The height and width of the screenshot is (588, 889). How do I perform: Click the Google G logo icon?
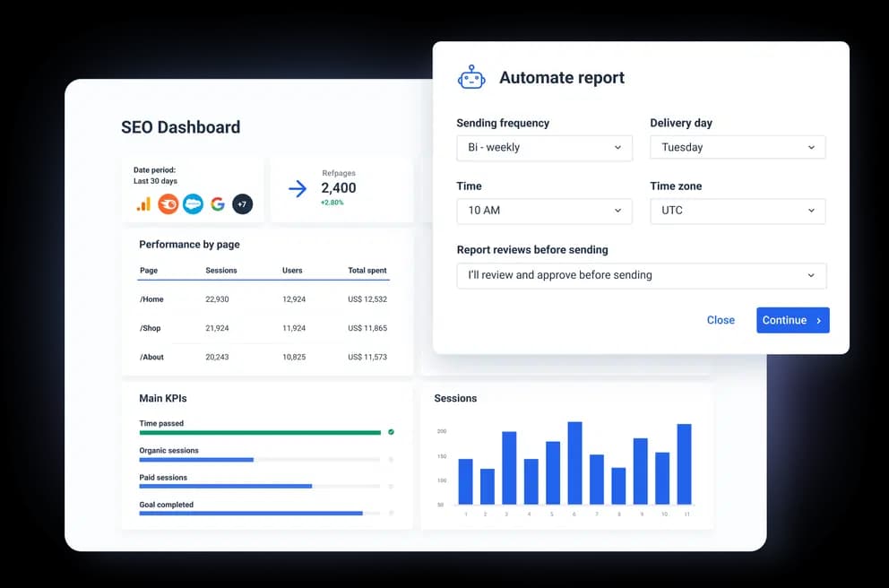click(x=218, y=204)
